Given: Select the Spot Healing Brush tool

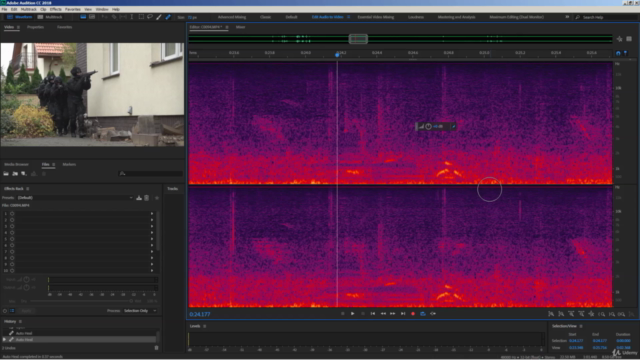Looking at the screenshot, I should (x=168, y=17).
